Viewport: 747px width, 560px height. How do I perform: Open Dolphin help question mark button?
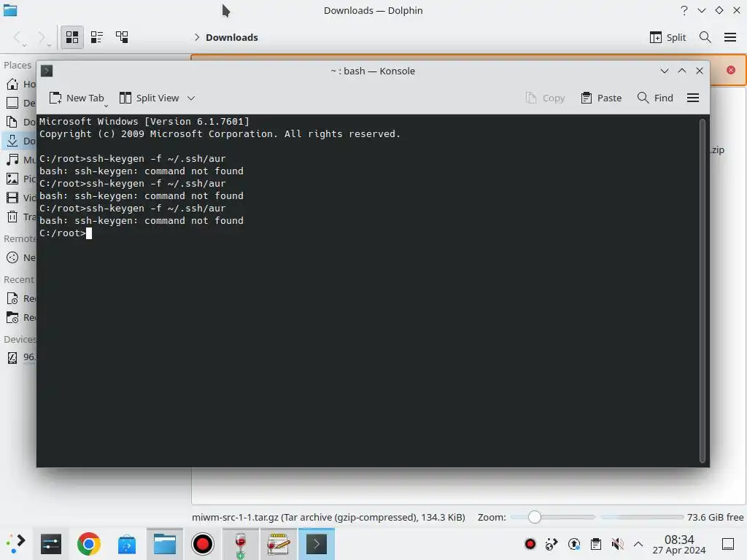(x=684, y=10)
